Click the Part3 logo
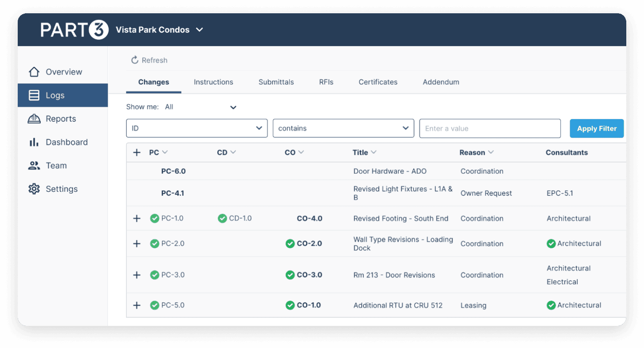The height and width of the screenshot is (348, 644). point(74,30)
